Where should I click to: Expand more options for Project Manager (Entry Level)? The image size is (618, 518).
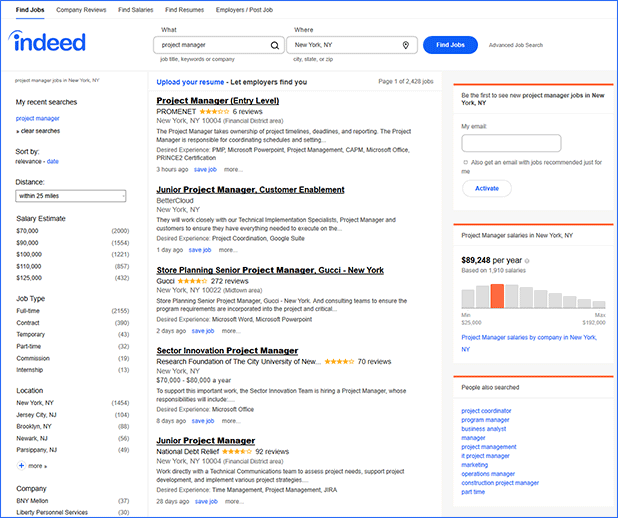tap(233, 170)
